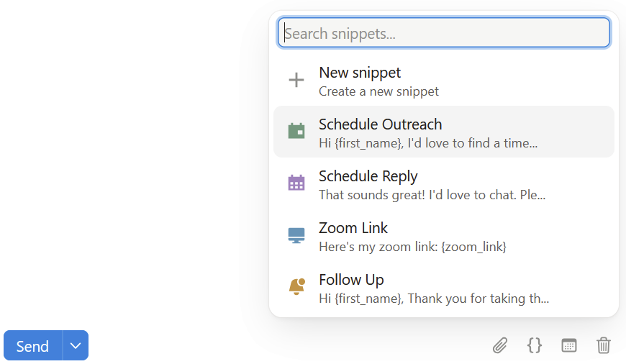626x364 pixels.
Task: Click preview text "That sounds great!"
Action: [x=372, y=195]
